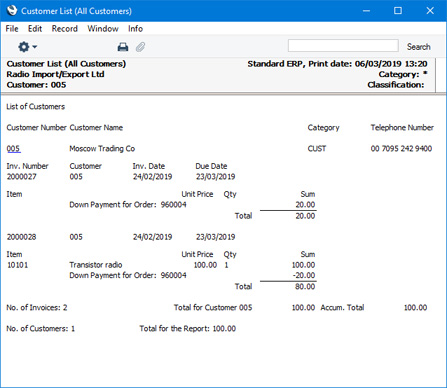Click the CUST category value
Viewport: 447px width, 388px height.
coord(317,149)
